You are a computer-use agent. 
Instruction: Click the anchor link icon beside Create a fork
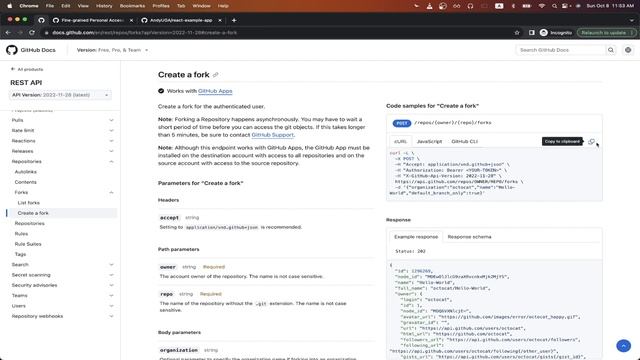[216, 75]
